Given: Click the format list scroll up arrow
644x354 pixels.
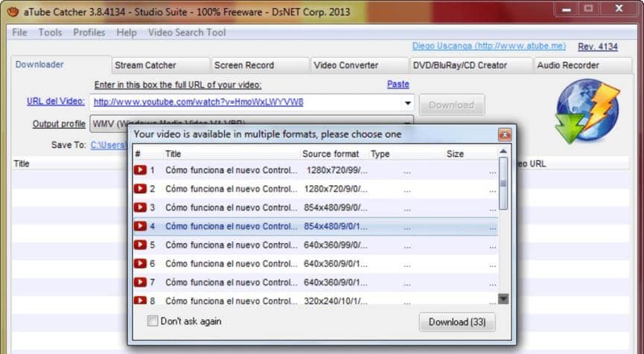Looking at the screenshot, I should [503, 152].
